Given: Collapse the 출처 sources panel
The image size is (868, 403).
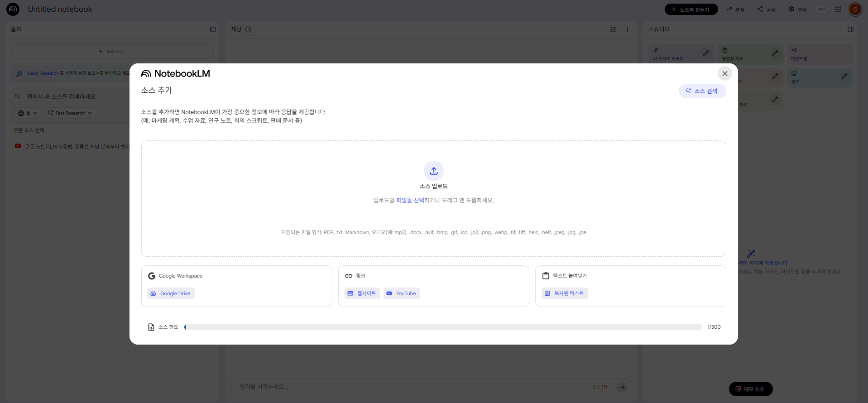Looking at the screenshot, I should point(213,29).
